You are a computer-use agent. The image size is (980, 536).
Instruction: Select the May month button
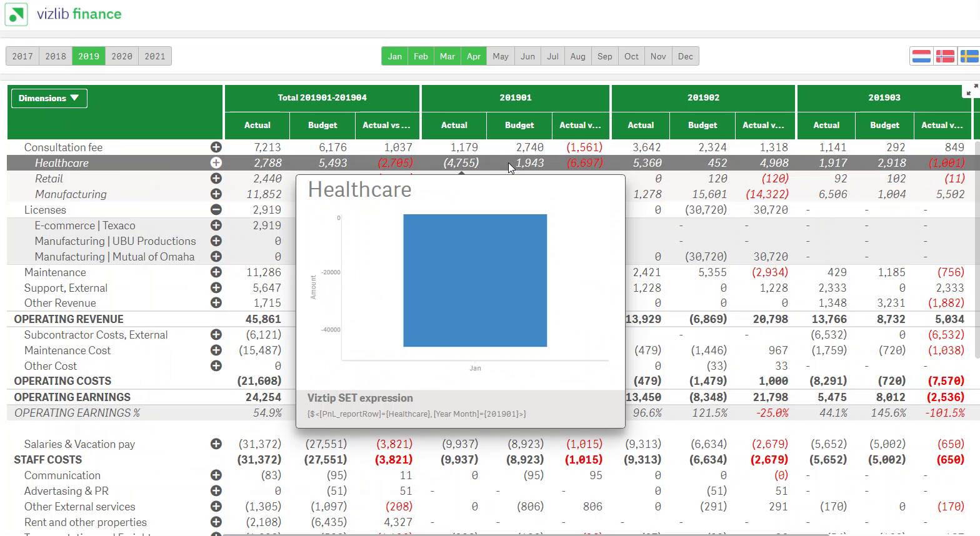pos(500,56)
